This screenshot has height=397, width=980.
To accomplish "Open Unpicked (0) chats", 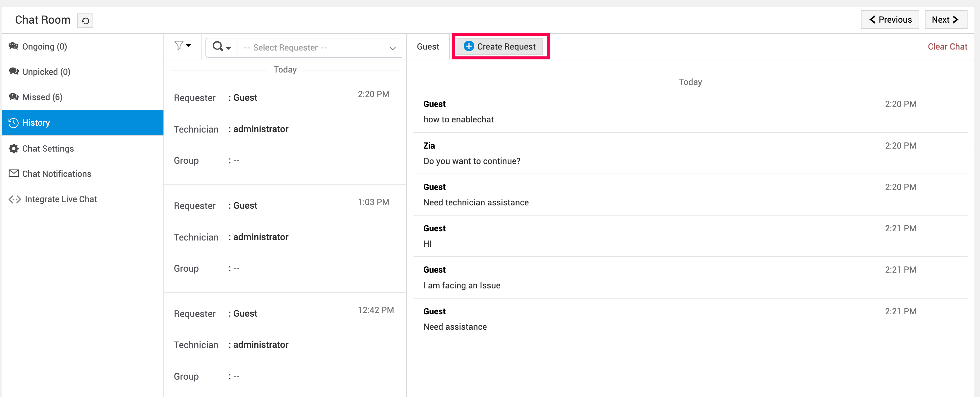I will coord(83,72).
